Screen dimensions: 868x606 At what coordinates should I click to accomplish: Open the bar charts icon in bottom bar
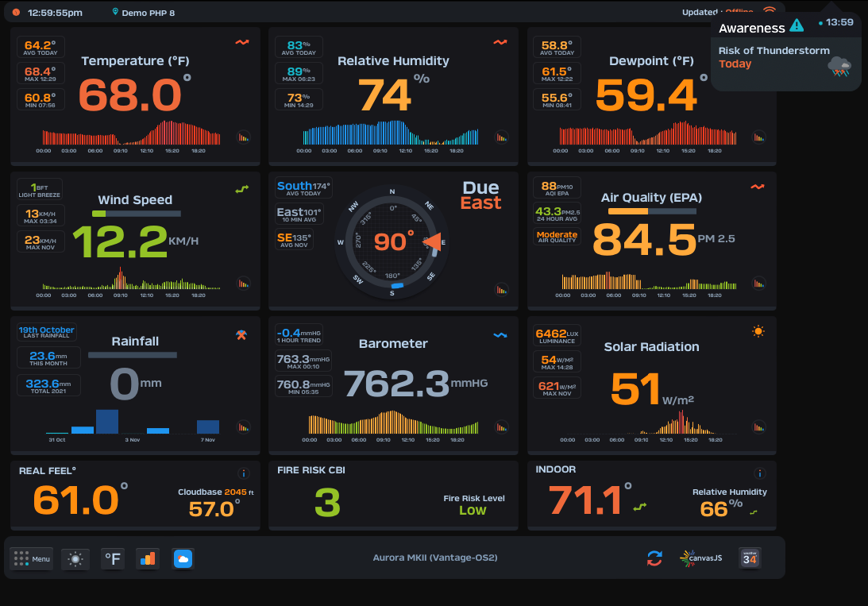point(147,559)
